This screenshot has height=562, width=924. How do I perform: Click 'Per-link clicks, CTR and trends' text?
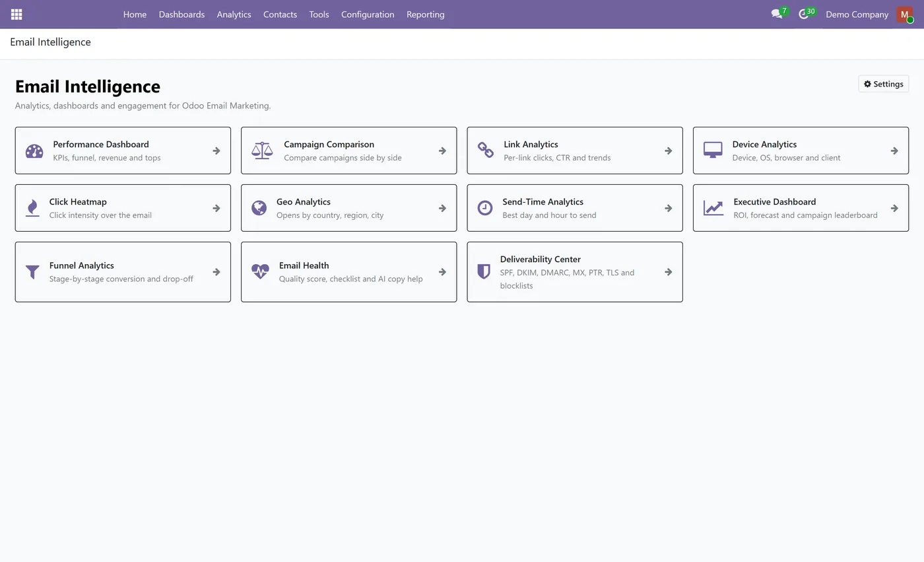click(x=557, y=158)
